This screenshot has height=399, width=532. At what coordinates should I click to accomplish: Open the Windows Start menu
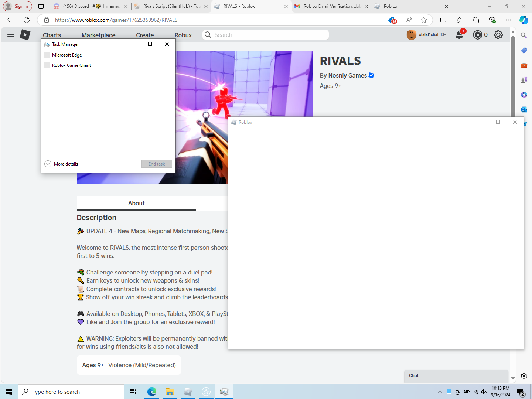pyautogui.click(x=9, y=392)
